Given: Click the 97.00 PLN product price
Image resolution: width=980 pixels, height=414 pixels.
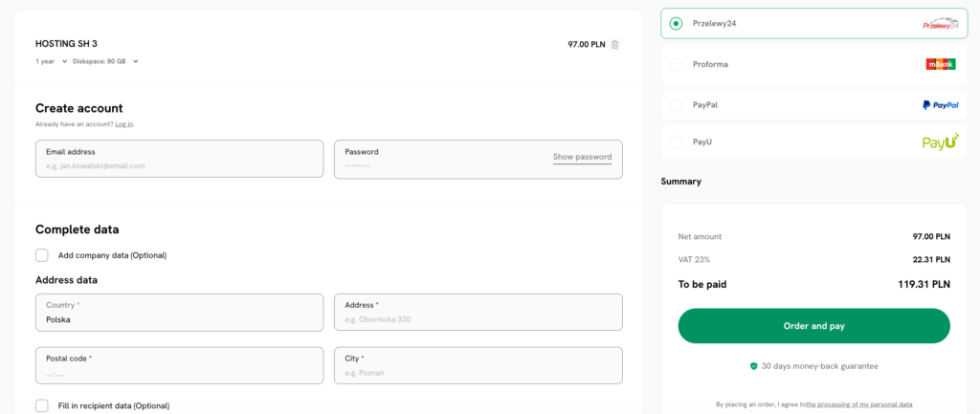Looking at the screenshot, I should [x=587, y=44].
